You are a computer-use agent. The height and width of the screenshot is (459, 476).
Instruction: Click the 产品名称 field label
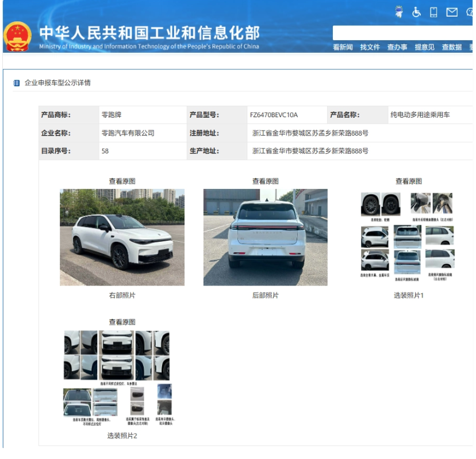point(345,115)
